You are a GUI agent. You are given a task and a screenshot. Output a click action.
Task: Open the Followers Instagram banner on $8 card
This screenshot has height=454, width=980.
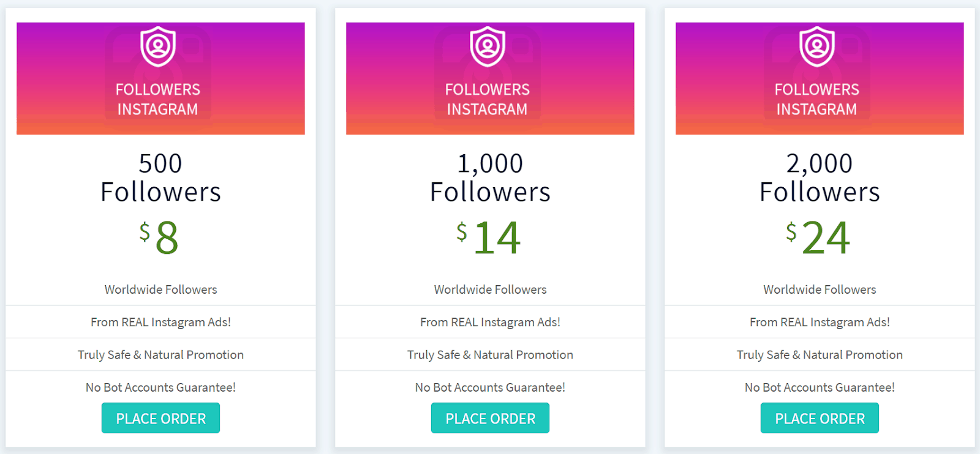160,78
